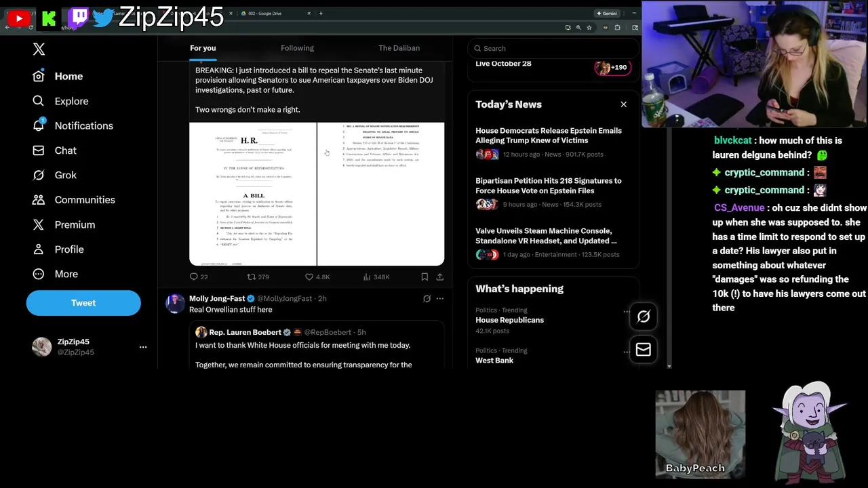
Task: Open ZipZip45 account avatar
Action: (41, 347)
